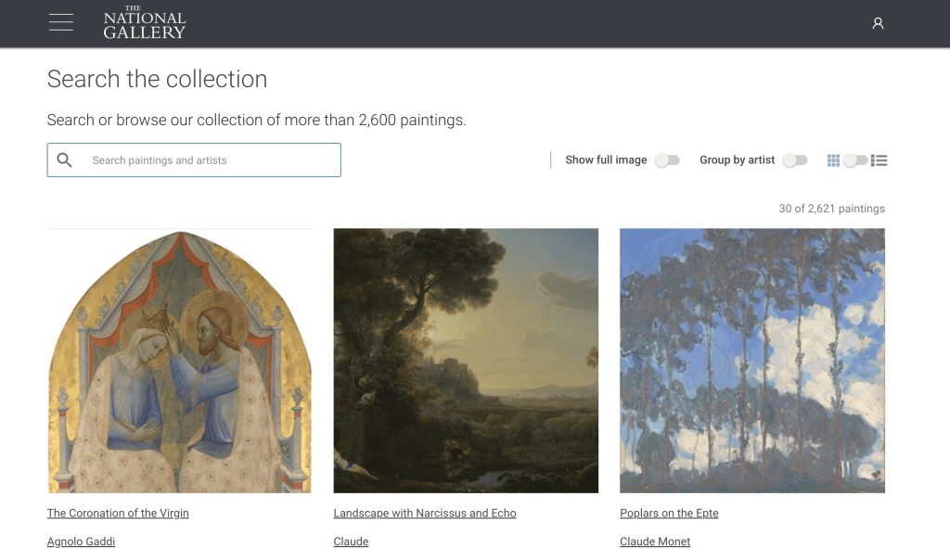Toggle the grid/list layout switch

(855, 160)
